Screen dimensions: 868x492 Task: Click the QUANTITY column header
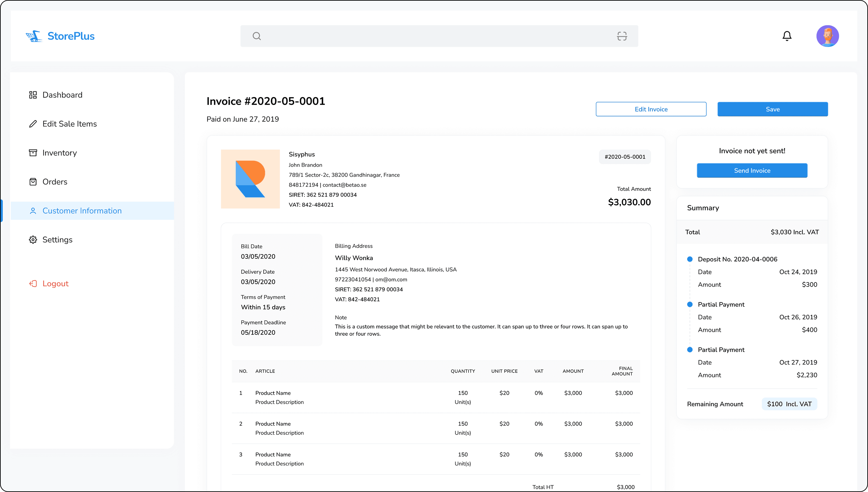(463, 371)
